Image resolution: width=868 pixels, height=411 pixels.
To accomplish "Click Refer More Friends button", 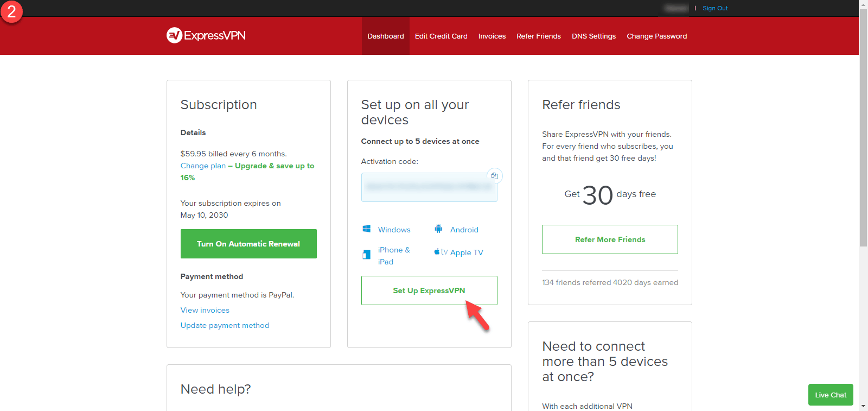I will point(610,239).
